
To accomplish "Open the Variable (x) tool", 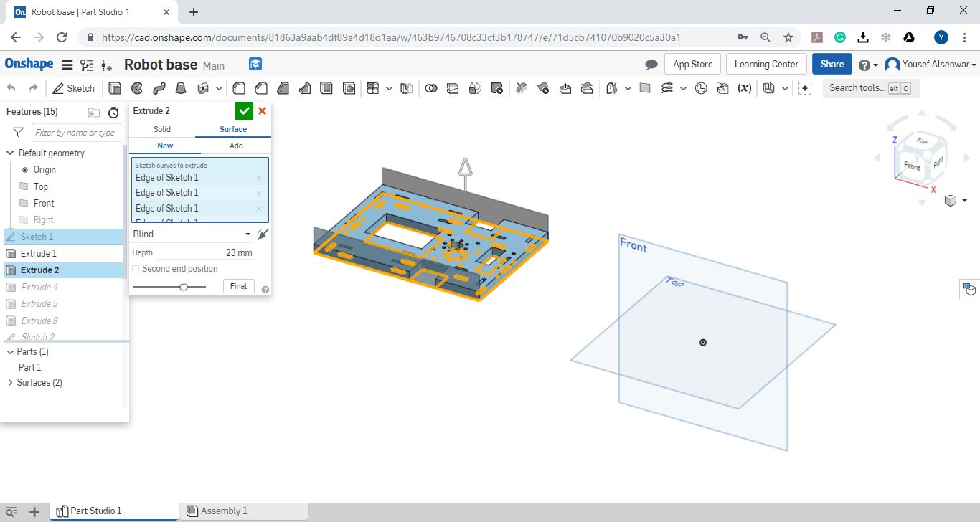I will click(745, 88).
